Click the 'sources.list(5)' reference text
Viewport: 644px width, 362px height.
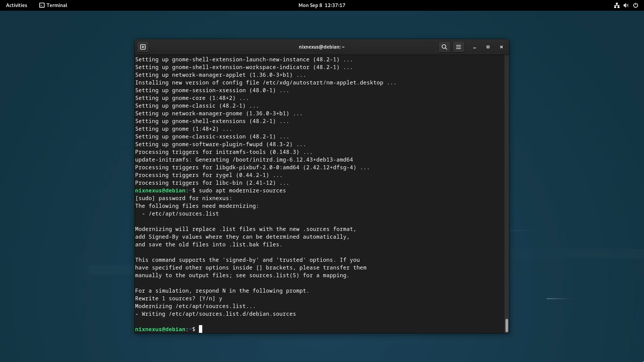(x=274, y=276)
